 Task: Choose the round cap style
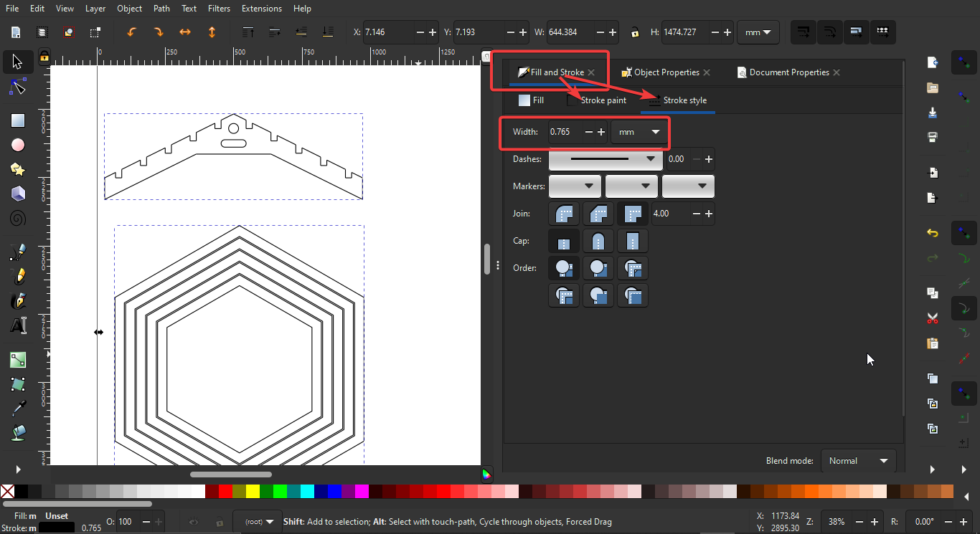[x=598, y=241]
